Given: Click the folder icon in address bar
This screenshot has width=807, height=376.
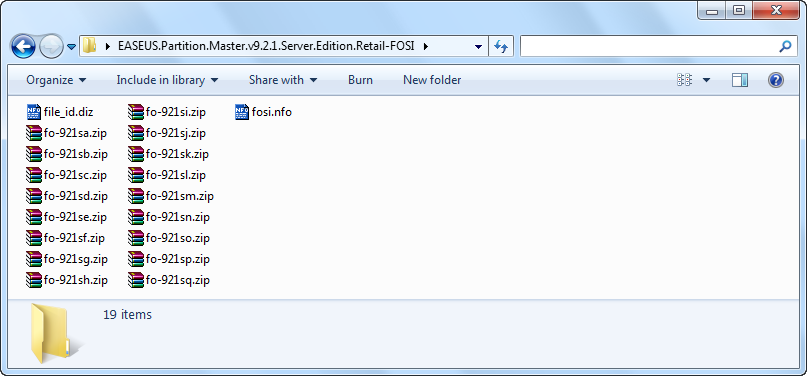Looking at the screenshot, I should [x=90, y=46].
